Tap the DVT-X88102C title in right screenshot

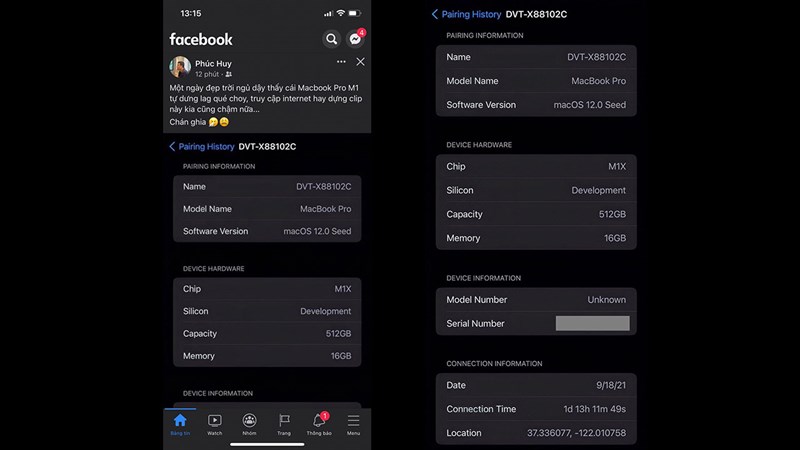pos(536,14)
